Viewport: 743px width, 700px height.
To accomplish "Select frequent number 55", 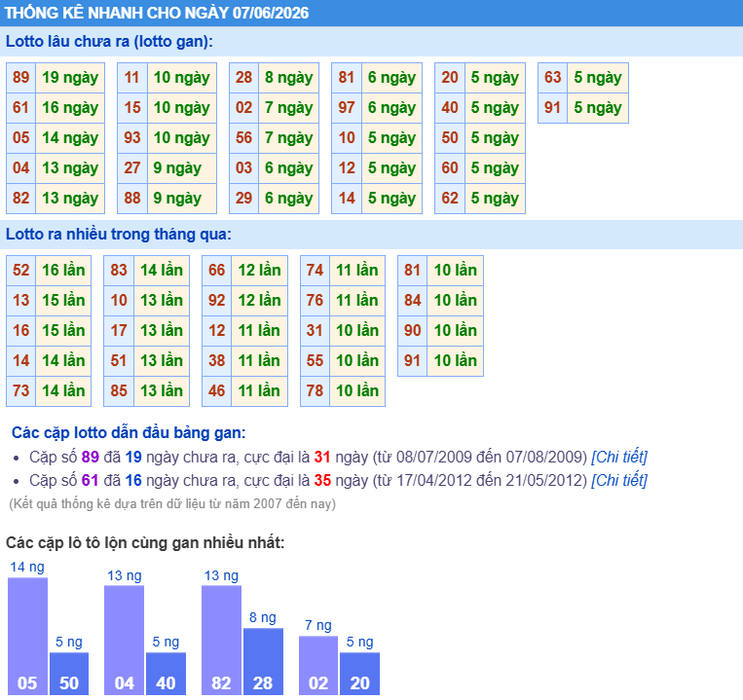I will (x=316, y=361).
